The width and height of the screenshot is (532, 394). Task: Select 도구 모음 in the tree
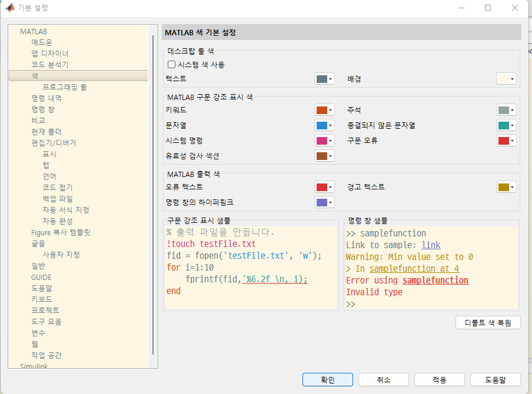point(46,322)
